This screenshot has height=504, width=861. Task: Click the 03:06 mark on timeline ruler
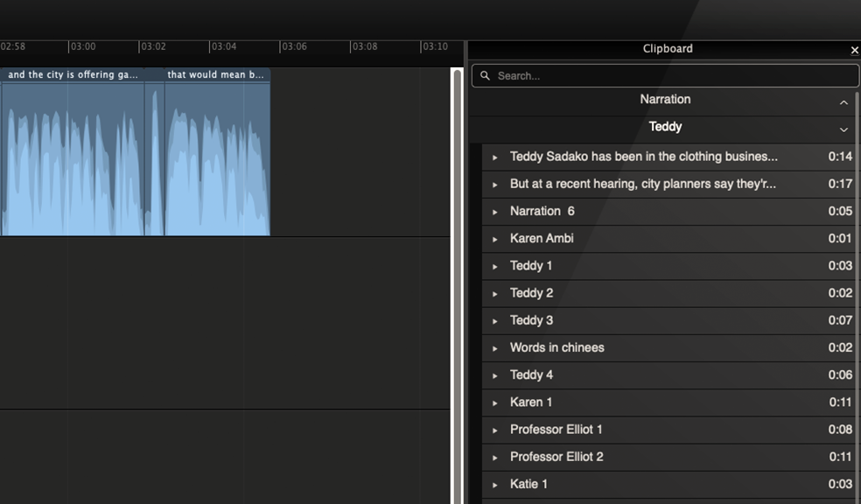pos(293,46)
